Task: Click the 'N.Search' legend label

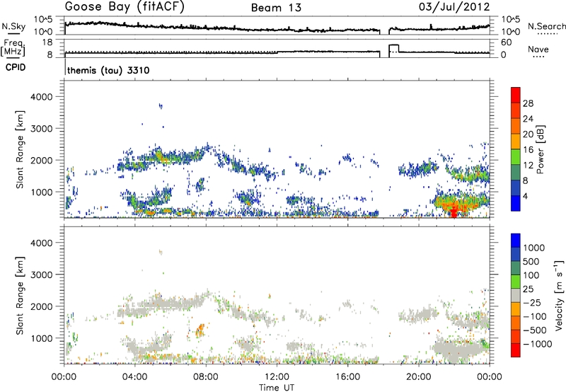Action: (547, 26)
